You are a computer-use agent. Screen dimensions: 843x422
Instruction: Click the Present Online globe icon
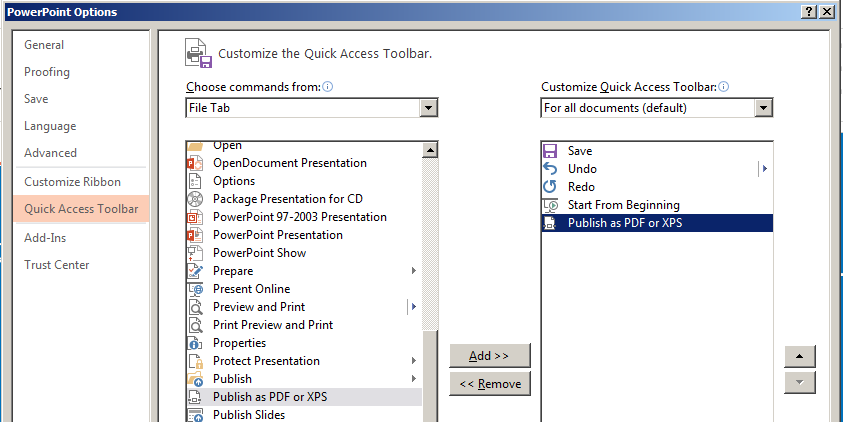195,289
